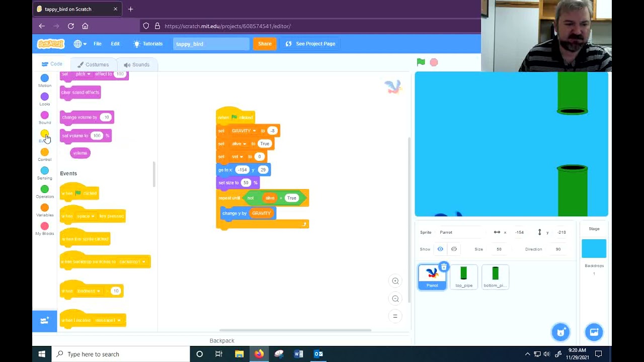Edit the sprite y position field
Viewport: 644px width, 362px height.
(x=561, y=232)
